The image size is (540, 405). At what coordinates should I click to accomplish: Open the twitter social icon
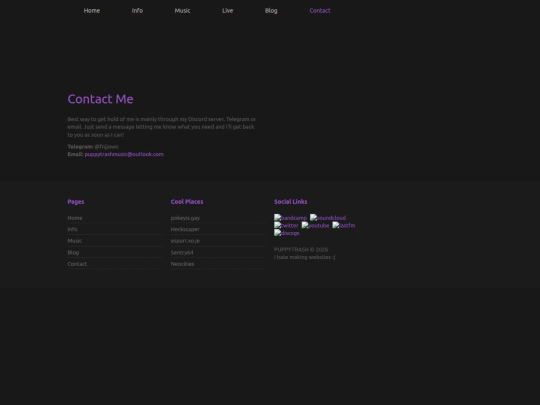pos(286,225)
